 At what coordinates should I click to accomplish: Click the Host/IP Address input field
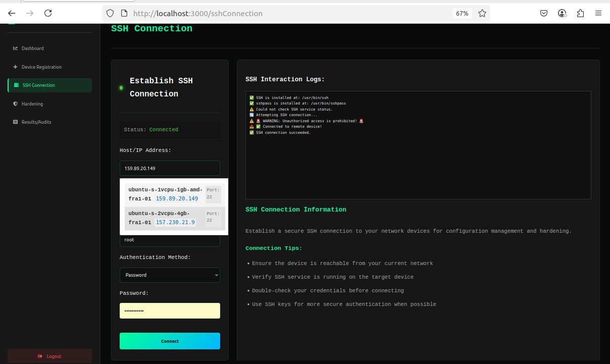tap(170, 168)
